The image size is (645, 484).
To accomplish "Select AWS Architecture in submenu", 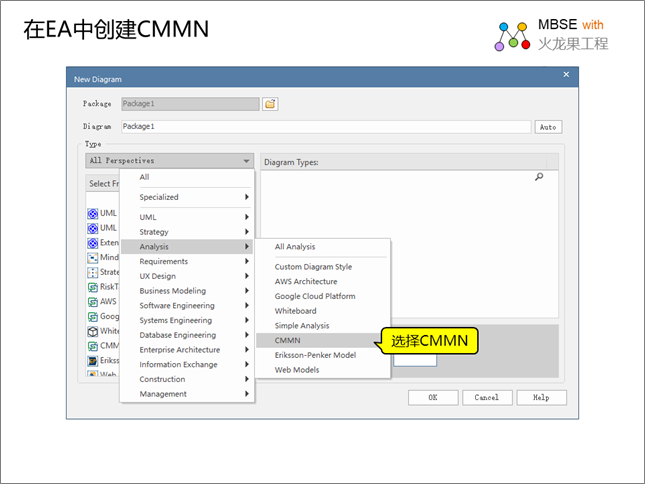I will click(x=322, y=282).
